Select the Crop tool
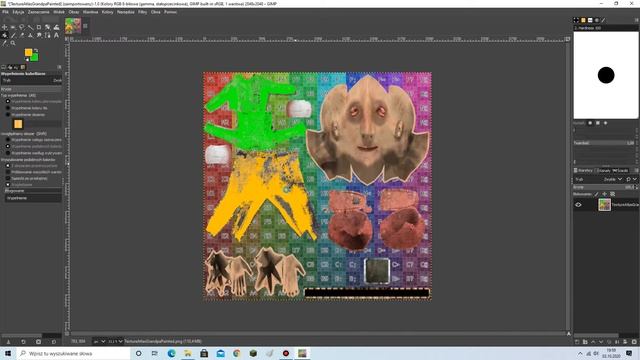Image resolution: width=640 pixels, height=360 pixels. click(x=39, y=27)
